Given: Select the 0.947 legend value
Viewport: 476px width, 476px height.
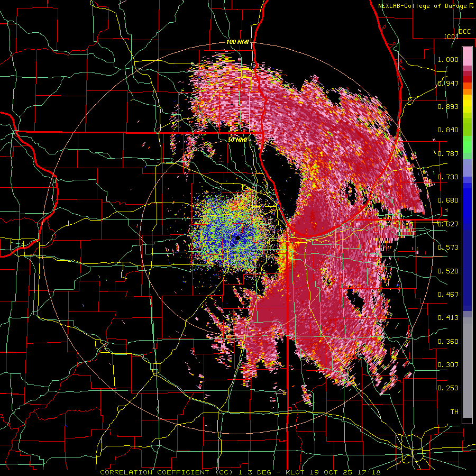Looking at the screenshot, I should coord(448,83).
